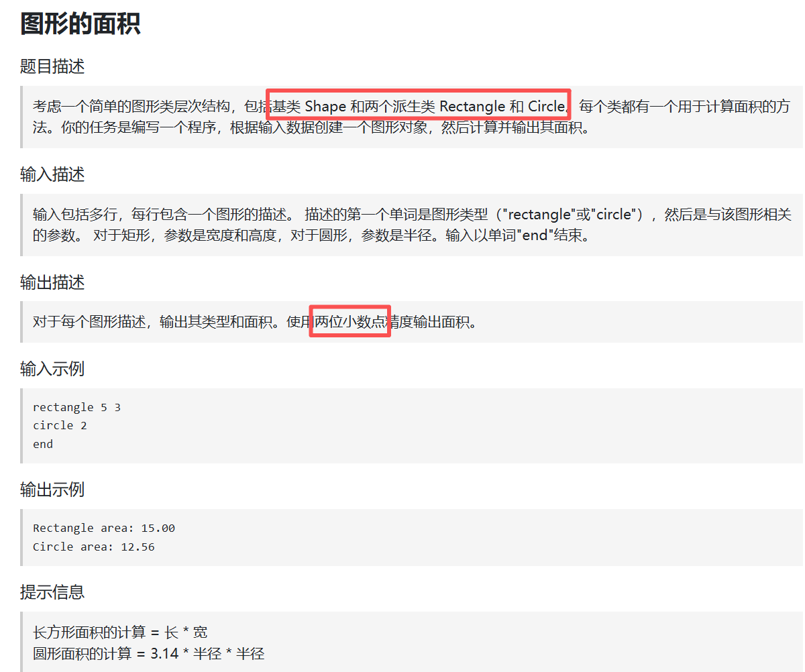Click the phrase 基类 Shape in the description
805x672 pixels.
[309, 106]
